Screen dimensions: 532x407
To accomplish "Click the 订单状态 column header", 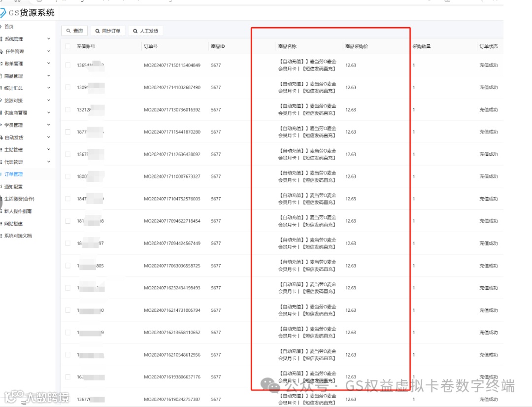I will pos(489,46).
